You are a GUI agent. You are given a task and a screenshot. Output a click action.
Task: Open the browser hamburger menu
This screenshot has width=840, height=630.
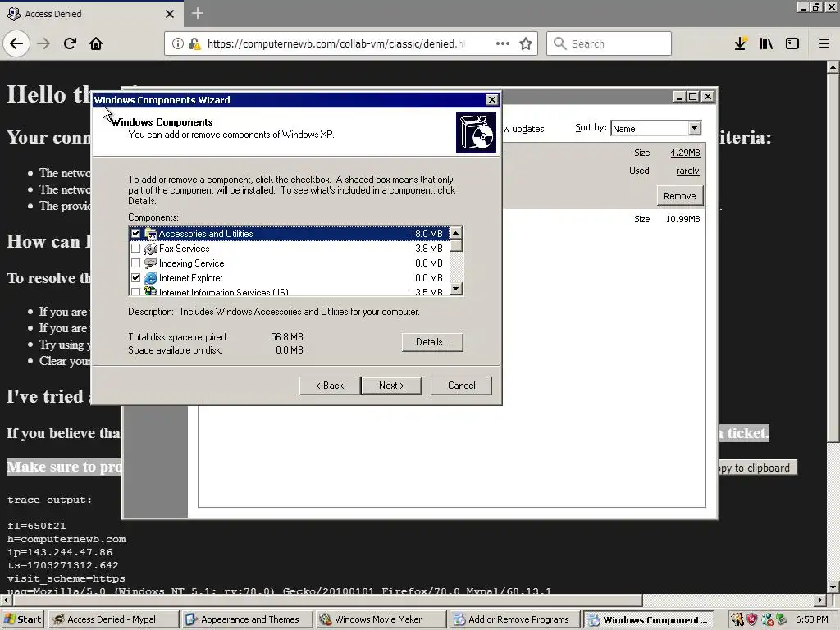coord(824,43)
